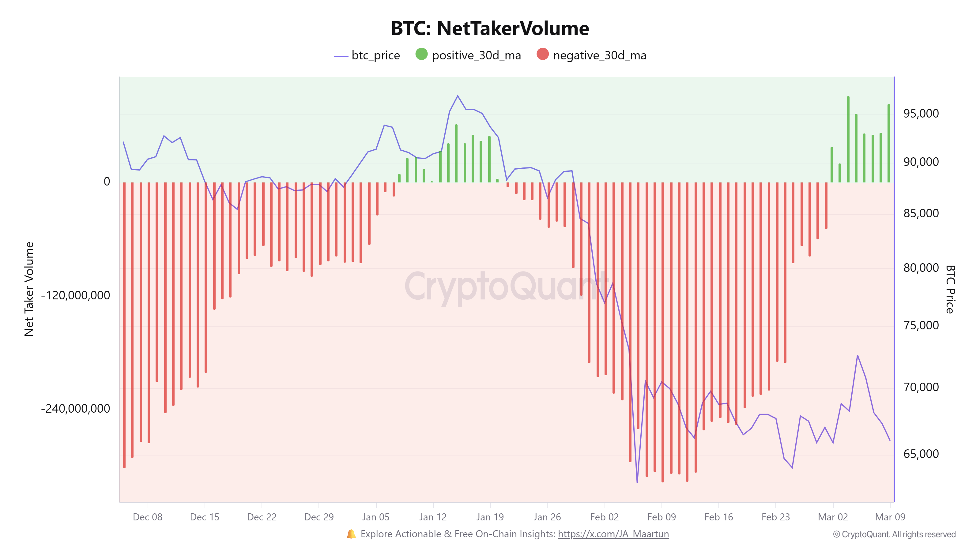Click the -240,000,000 volume axis label
Screen dimensions: 980x551
[x=75, y=408]
